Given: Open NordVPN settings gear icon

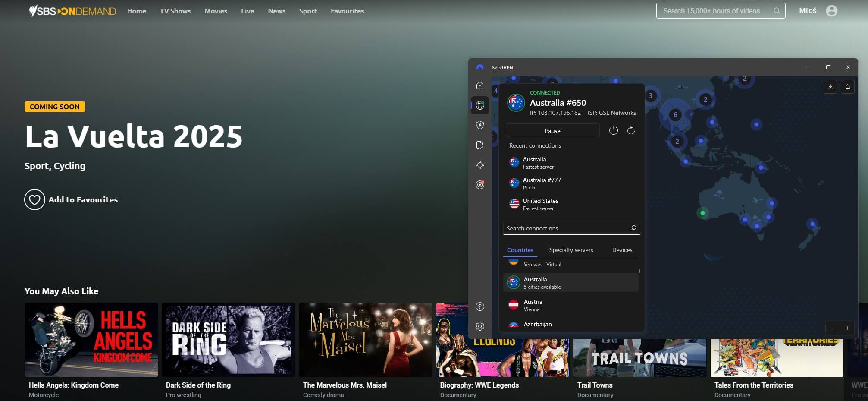Looking at the screenshot, I should [480, 326].
